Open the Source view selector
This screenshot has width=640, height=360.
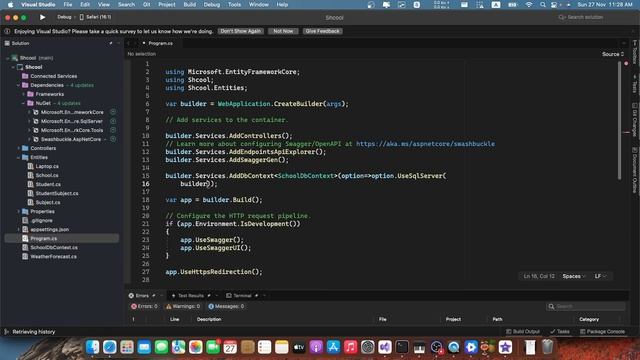tap(613, 54)
